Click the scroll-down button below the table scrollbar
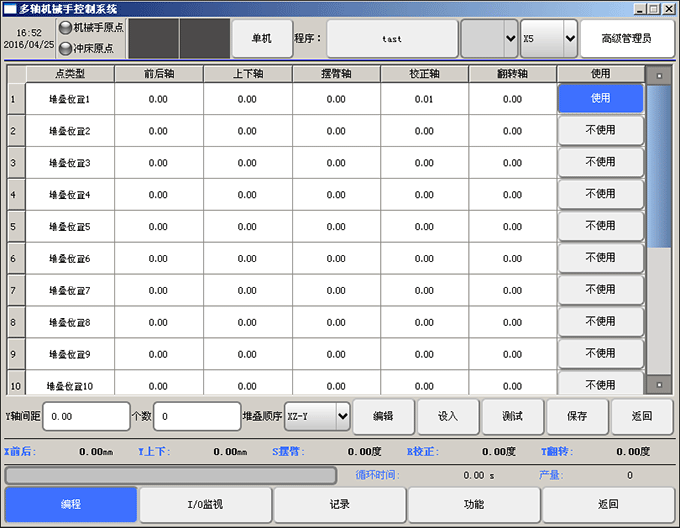 pos(658,384)
